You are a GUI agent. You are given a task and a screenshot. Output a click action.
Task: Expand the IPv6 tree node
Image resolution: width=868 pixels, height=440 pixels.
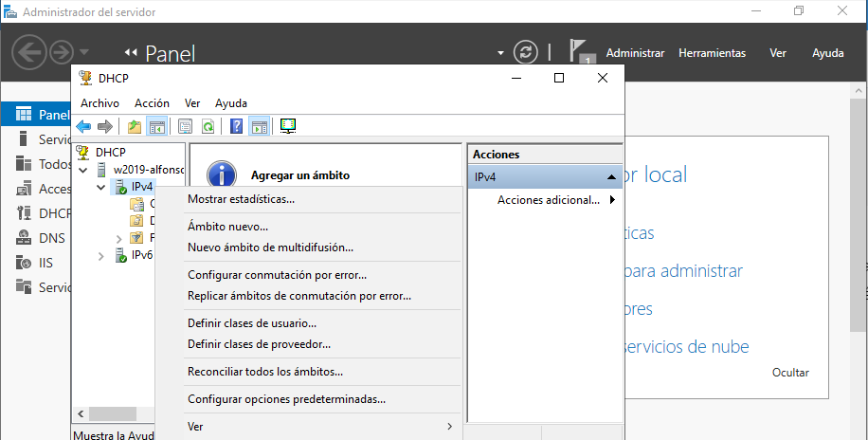point(100,256)
